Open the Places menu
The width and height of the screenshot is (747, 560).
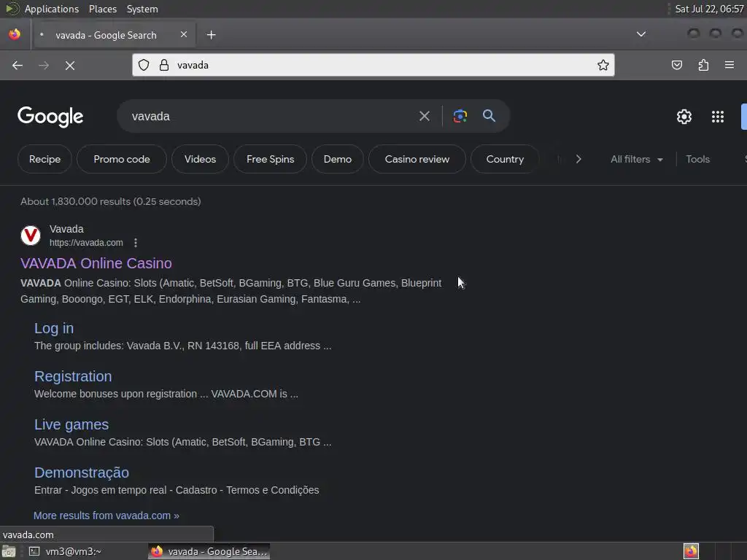pyautogui.click(x=103, y=9)
